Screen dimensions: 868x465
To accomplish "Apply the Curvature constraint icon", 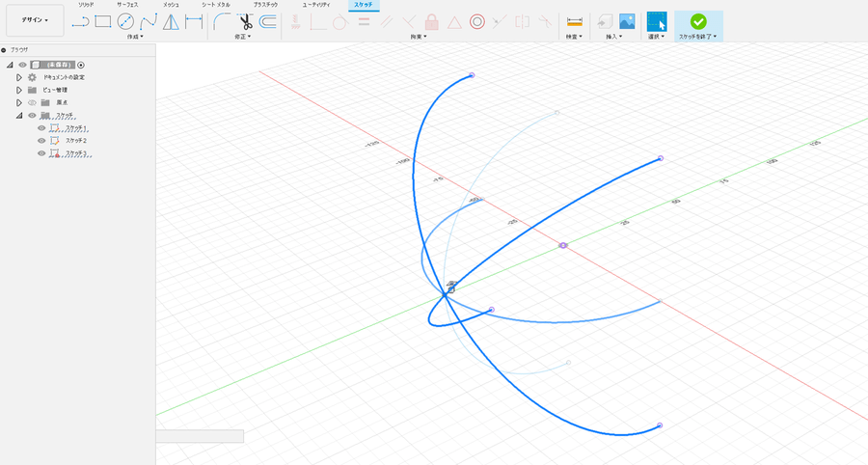I will [545, 22].
